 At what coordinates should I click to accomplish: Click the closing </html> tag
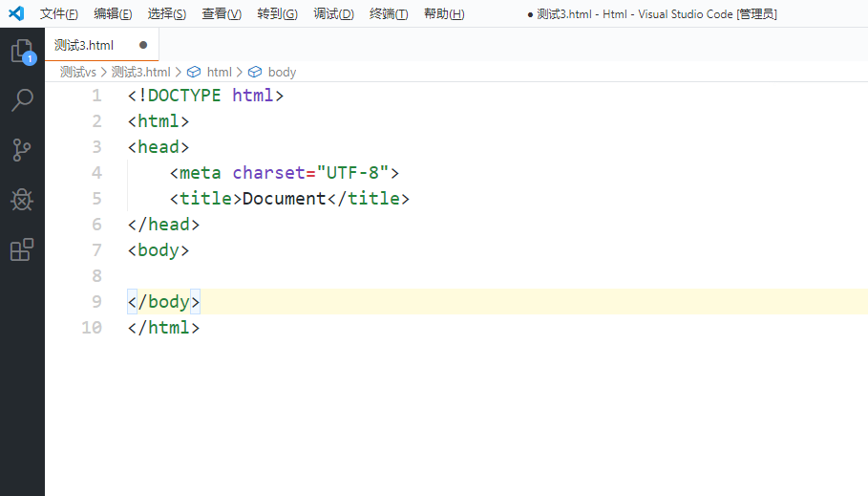coord(163,328)
